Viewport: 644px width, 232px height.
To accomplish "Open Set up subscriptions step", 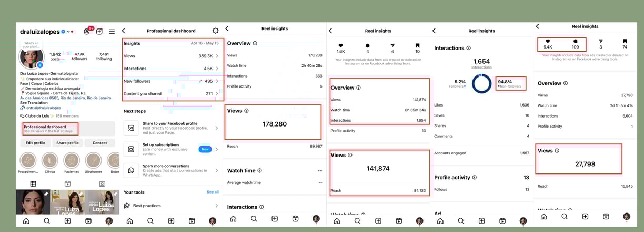I will tap(172, 149).
